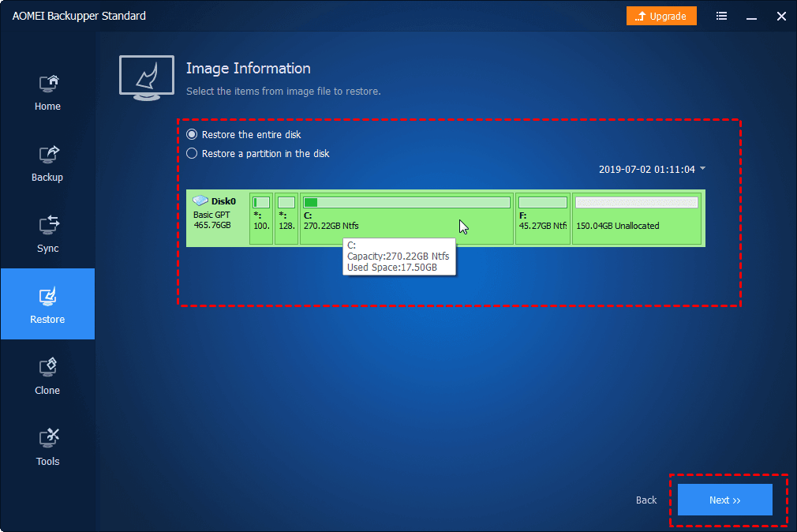Close the AOMEI Backupper window

(781, 17)
